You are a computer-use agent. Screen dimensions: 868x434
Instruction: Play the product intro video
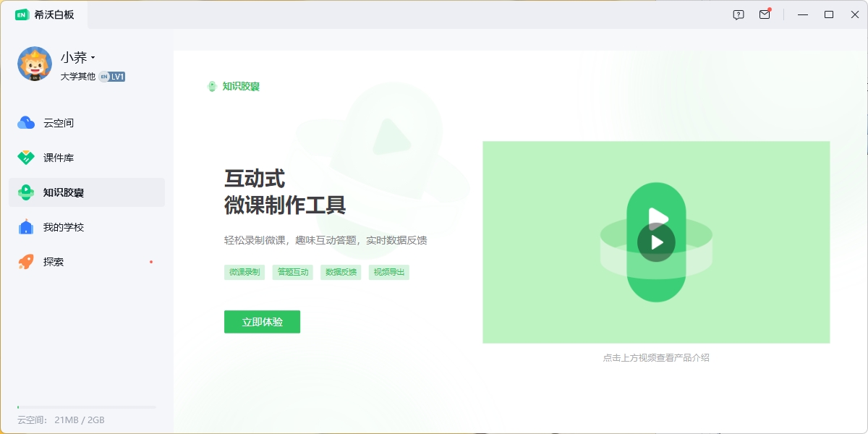tap(656, 242)
